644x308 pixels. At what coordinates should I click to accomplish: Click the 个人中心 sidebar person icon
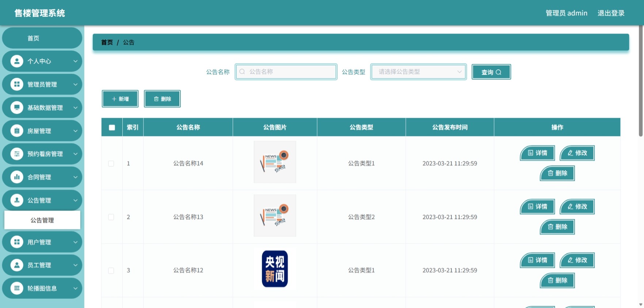click(x=17, y=61)
